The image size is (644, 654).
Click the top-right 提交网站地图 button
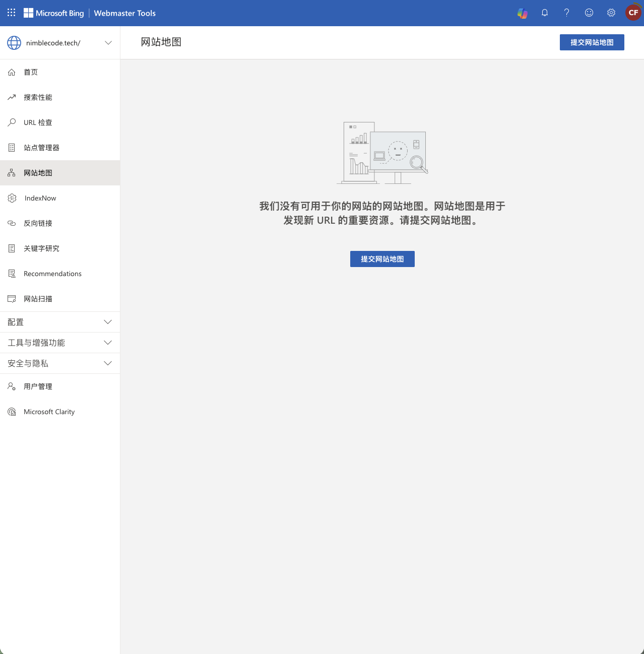pyautogui.click(x=592, y=42)
